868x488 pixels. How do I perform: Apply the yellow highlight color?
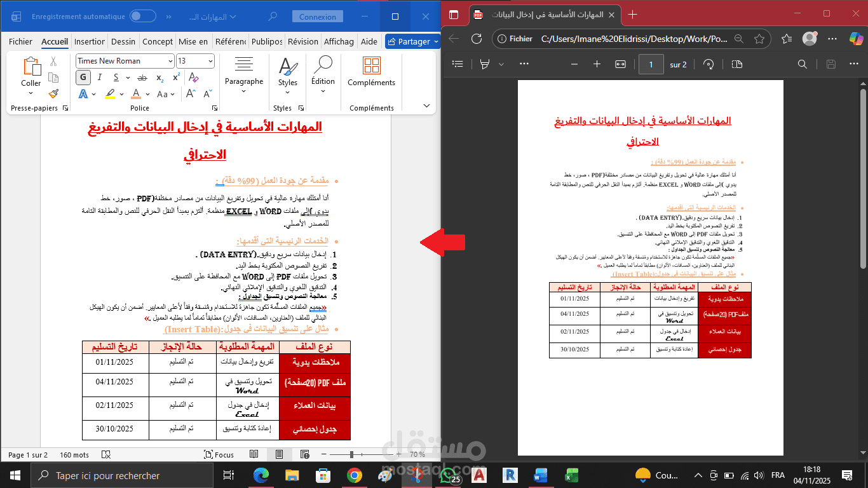[110, 94]
